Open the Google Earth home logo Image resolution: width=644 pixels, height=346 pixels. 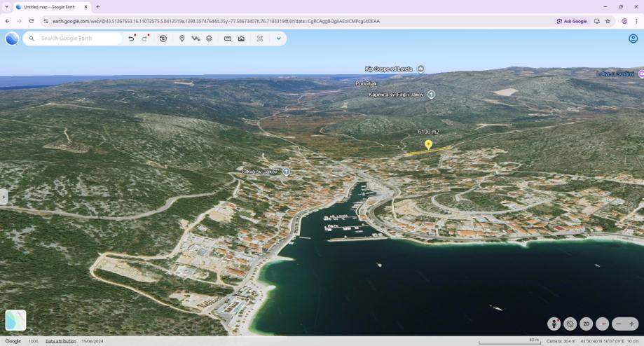[x=12, y=38]
